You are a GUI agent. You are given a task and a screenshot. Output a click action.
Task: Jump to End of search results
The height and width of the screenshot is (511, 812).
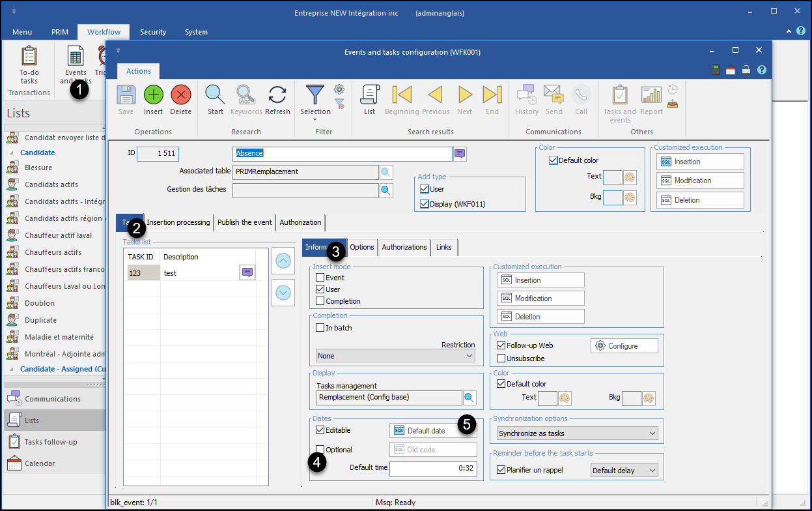[492, 95]
